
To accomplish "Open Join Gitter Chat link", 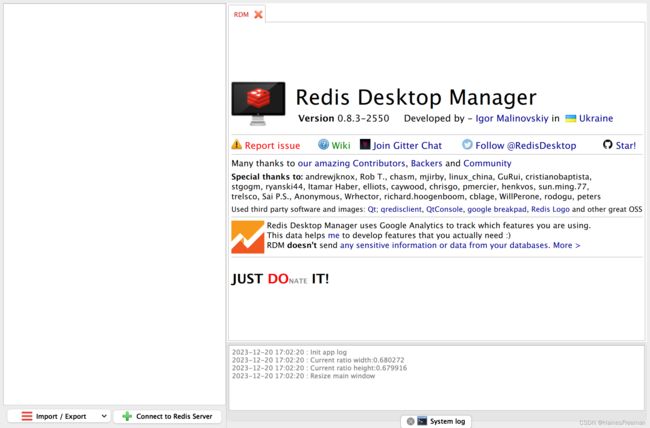I will click(x=407, y=146).
